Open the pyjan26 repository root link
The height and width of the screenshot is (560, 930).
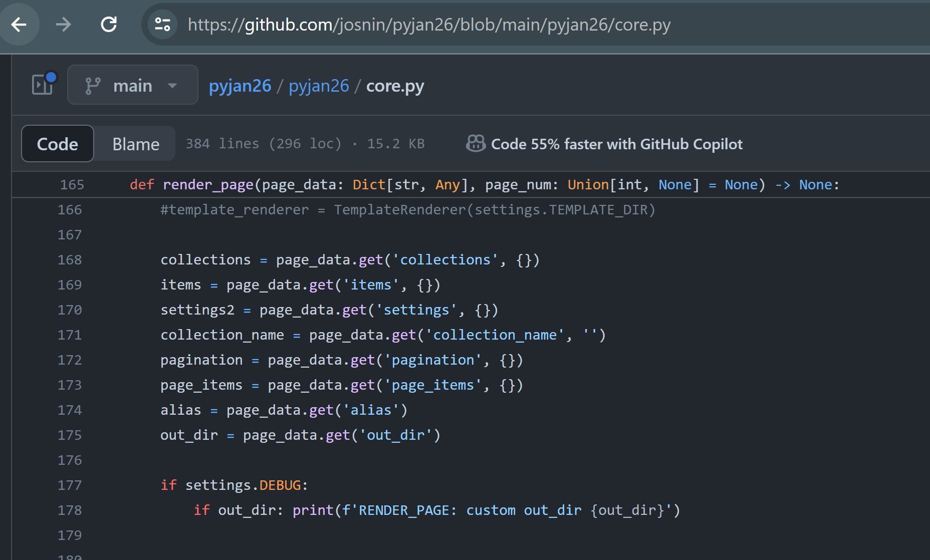pyautogui.click(x=240, y=86)
